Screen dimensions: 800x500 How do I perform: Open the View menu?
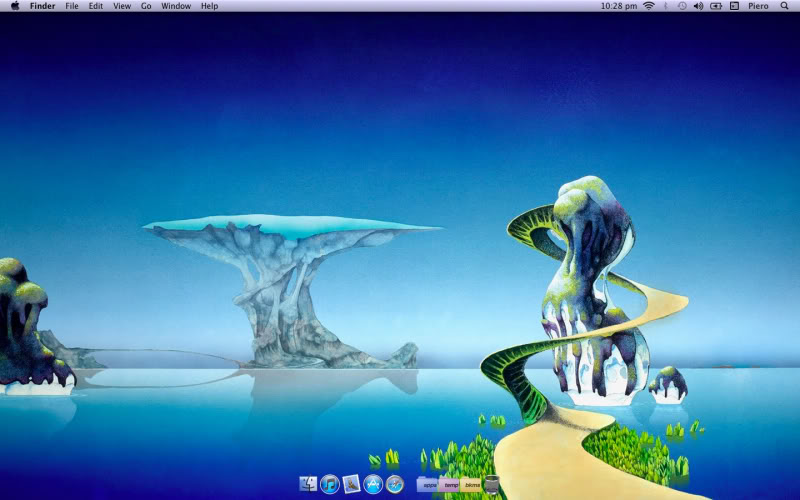tap(122, 6)
